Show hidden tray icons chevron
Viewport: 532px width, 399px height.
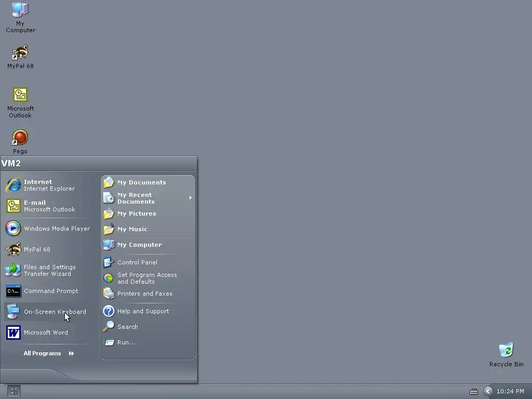click(488, 391)
